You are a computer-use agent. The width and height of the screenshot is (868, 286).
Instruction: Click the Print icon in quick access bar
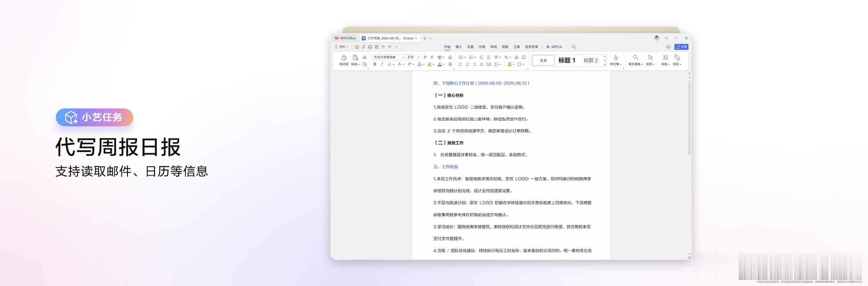click(370, 47)
